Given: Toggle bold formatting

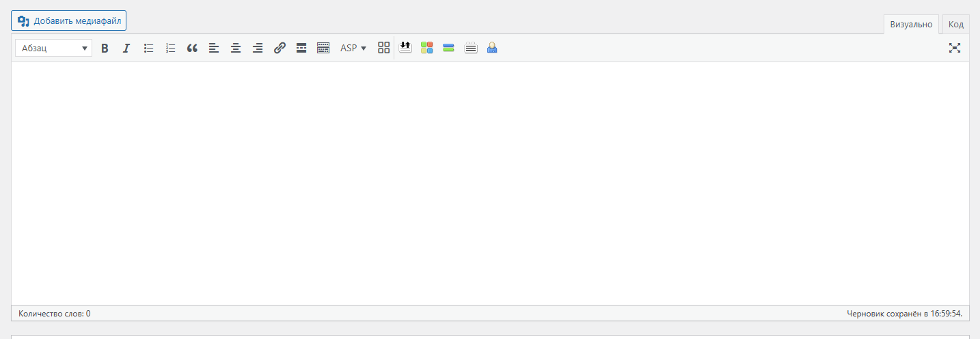Looking at the screenshot, I should pos(105,48).
